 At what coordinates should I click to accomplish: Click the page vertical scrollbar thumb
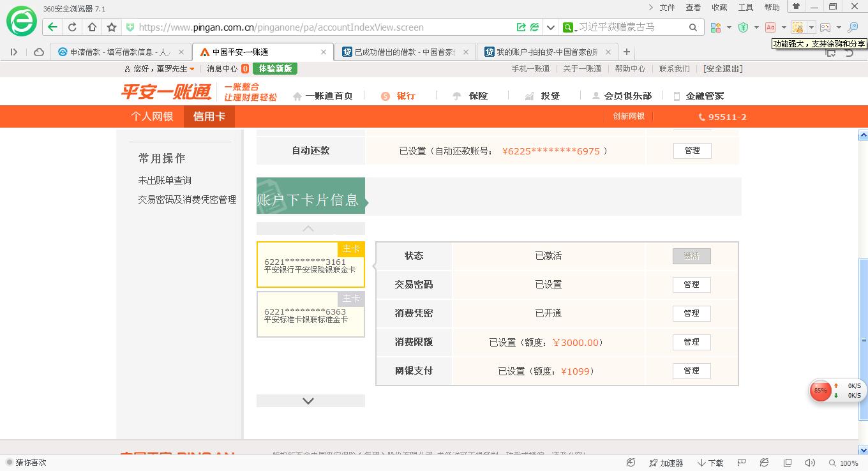click(x=863, y=338)
